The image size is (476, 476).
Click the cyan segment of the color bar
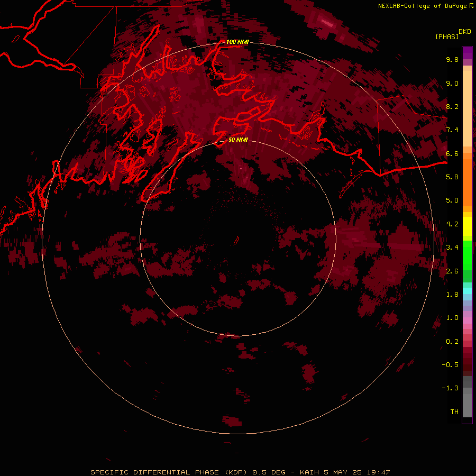467,290
